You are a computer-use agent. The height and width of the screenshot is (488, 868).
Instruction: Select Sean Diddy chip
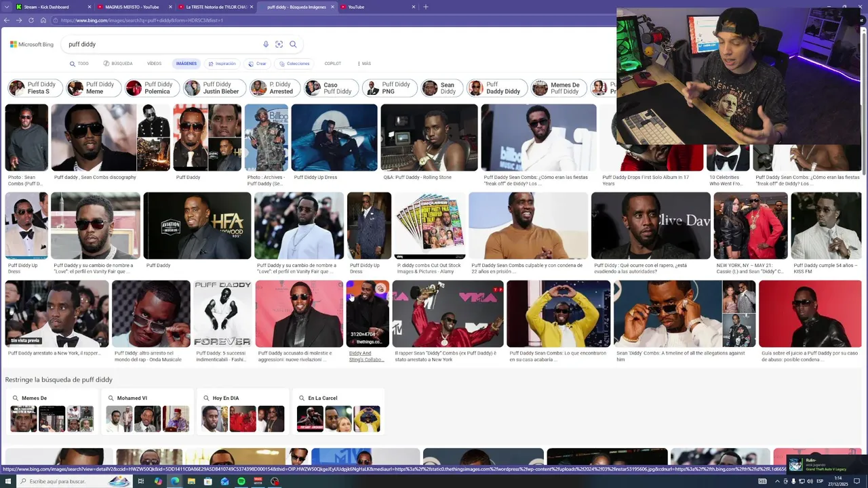441,88
